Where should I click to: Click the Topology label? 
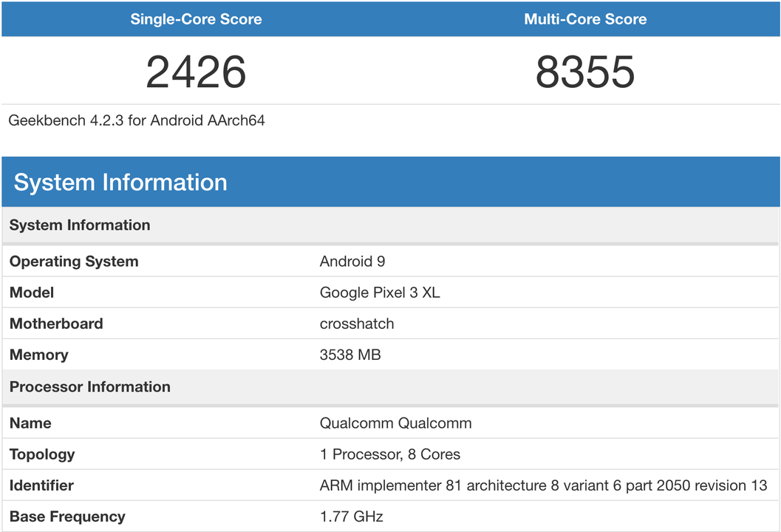point(42,454)
